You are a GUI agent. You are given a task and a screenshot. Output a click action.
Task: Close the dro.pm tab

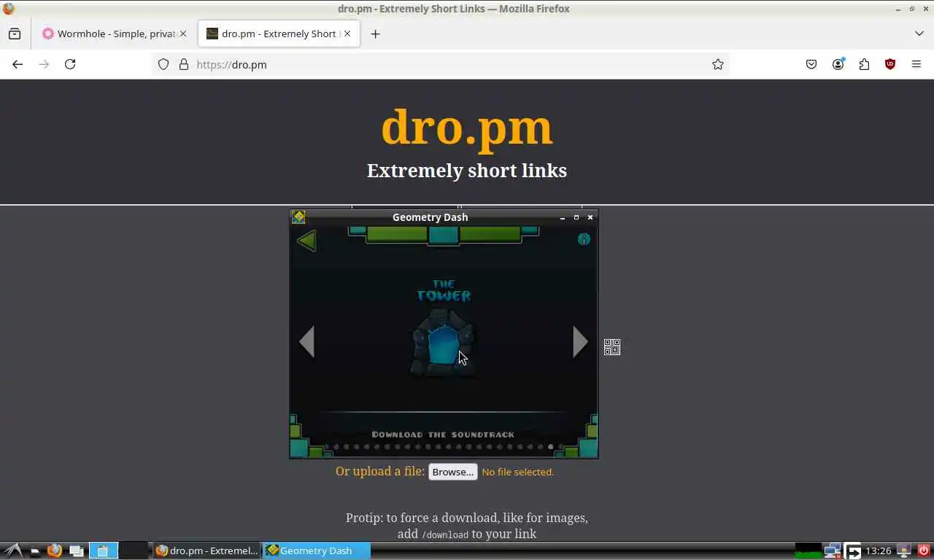coord(347,34)
